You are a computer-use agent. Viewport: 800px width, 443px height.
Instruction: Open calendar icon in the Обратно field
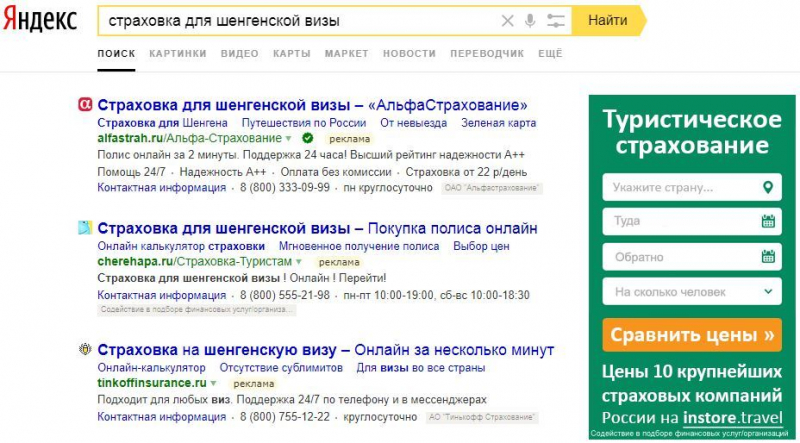[768, 256]
